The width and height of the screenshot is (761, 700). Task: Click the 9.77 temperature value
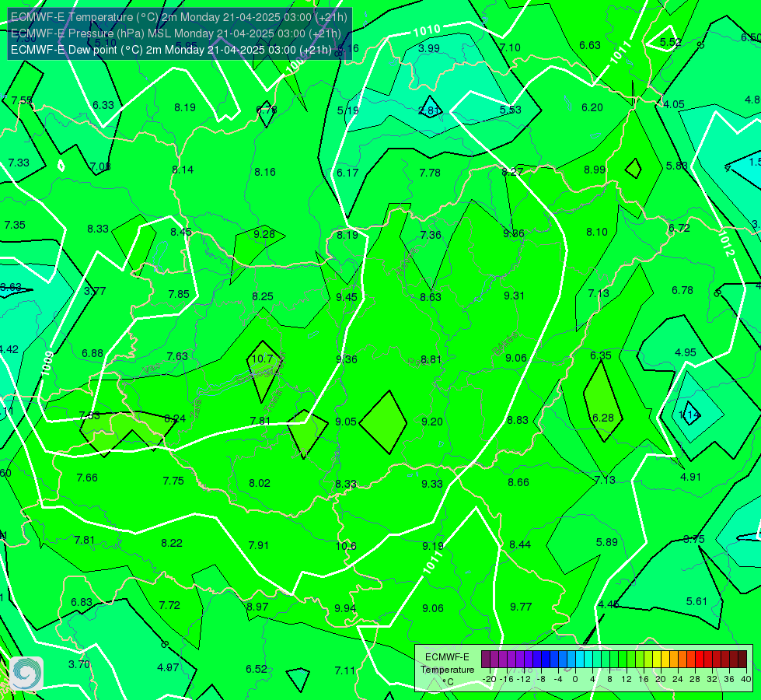[521, 607]
